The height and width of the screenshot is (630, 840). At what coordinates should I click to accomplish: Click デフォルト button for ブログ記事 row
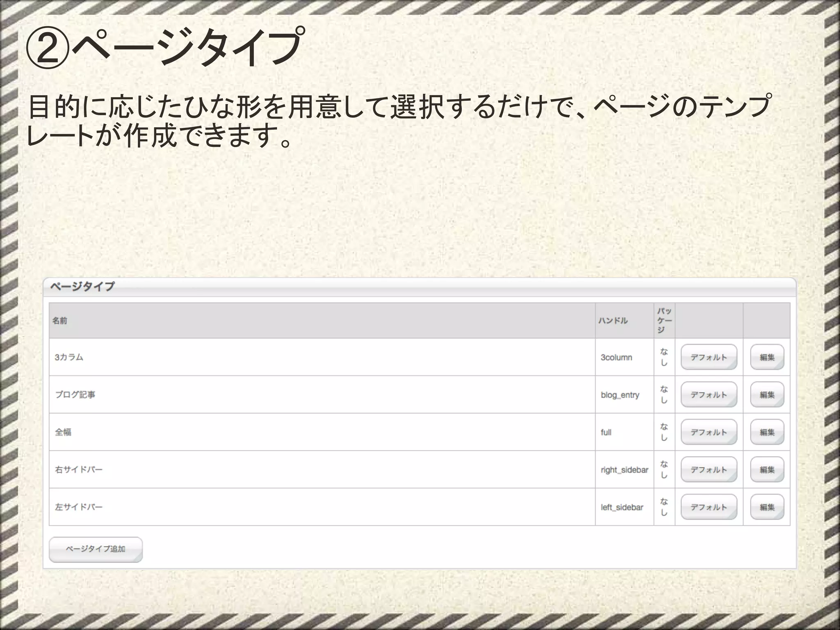[709, 395]
